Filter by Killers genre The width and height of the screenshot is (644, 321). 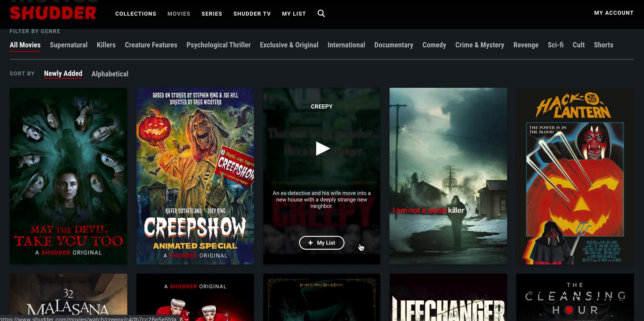pos(106,45)
